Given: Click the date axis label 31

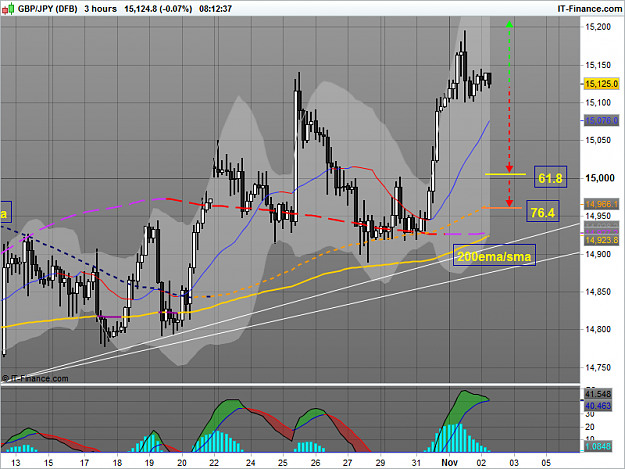Looking at the screenshot, I should 416,463.
